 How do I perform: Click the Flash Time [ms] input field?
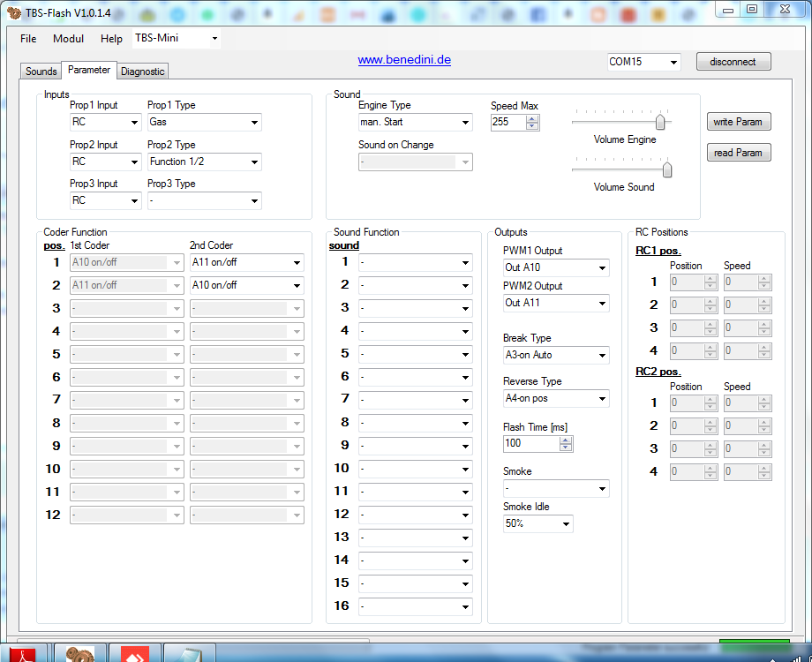click(x=530, y=443)
